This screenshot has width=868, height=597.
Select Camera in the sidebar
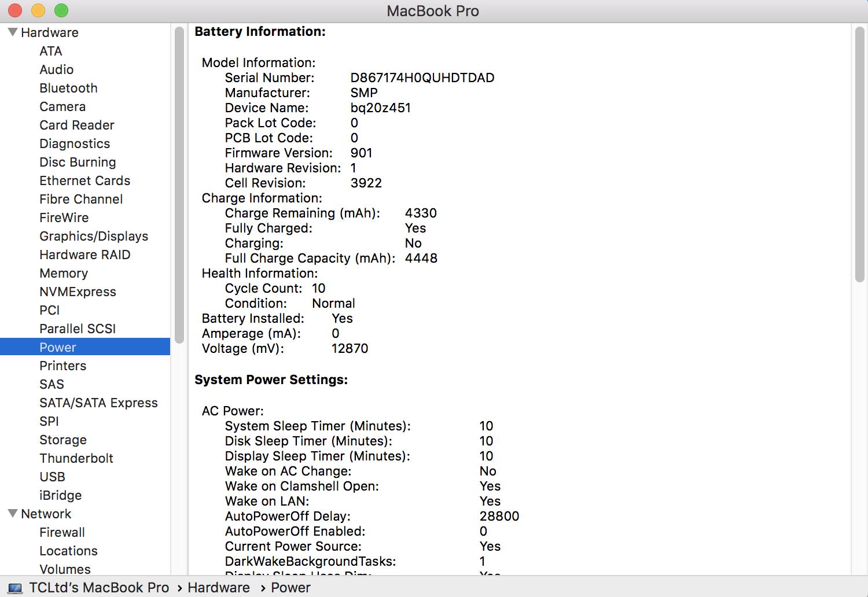click(x=62, y=106)
